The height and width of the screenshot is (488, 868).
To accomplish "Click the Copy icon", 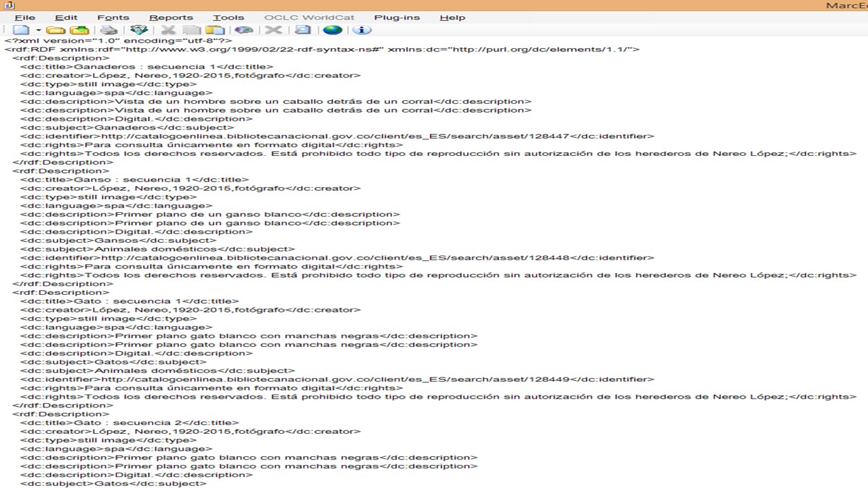I will pos(192,30).
